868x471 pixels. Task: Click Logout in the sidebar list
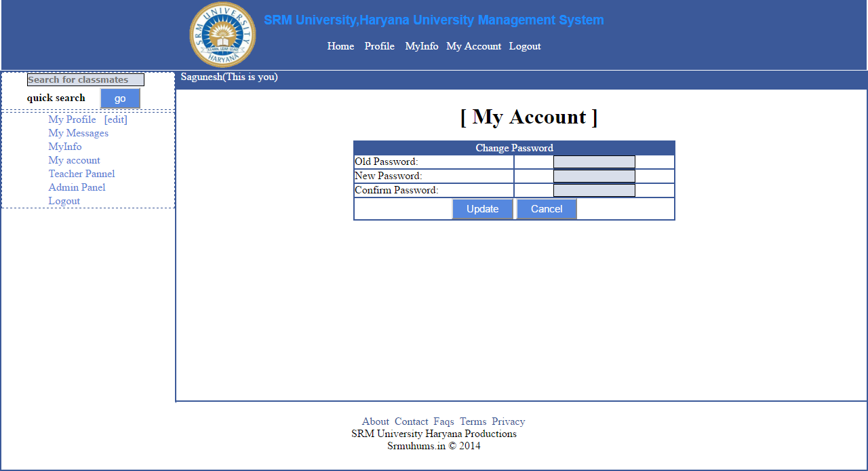[x=64, y=201]
